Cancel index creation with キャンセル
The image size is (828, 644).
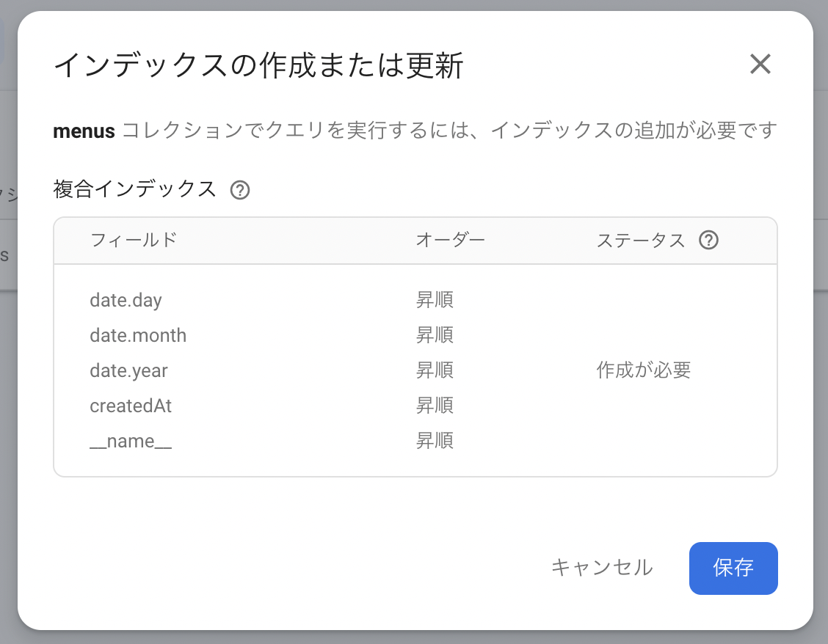click(601, 568)
